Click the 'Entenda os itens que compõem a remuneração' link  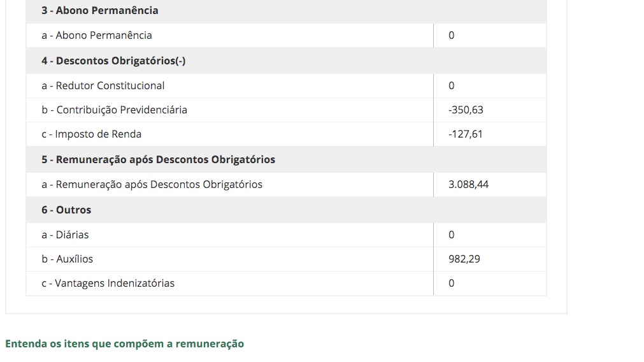pos(124,344)
